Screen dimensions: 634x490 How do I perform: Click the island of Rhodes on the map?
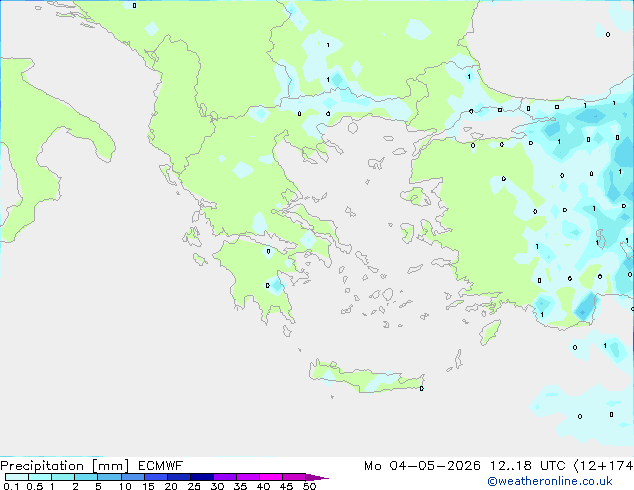[x=490, y=332]
